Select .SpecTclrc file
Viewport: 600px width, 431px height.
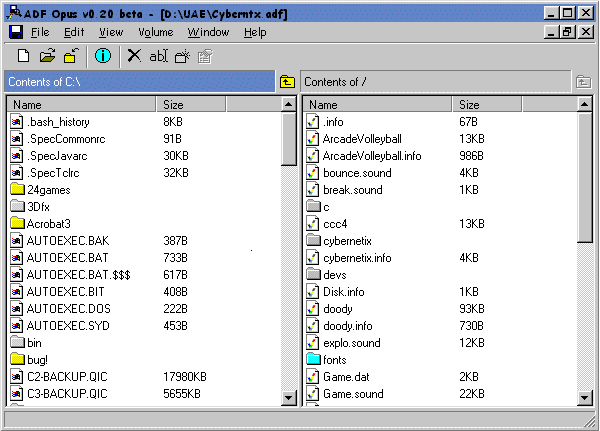tap(53, 173)
